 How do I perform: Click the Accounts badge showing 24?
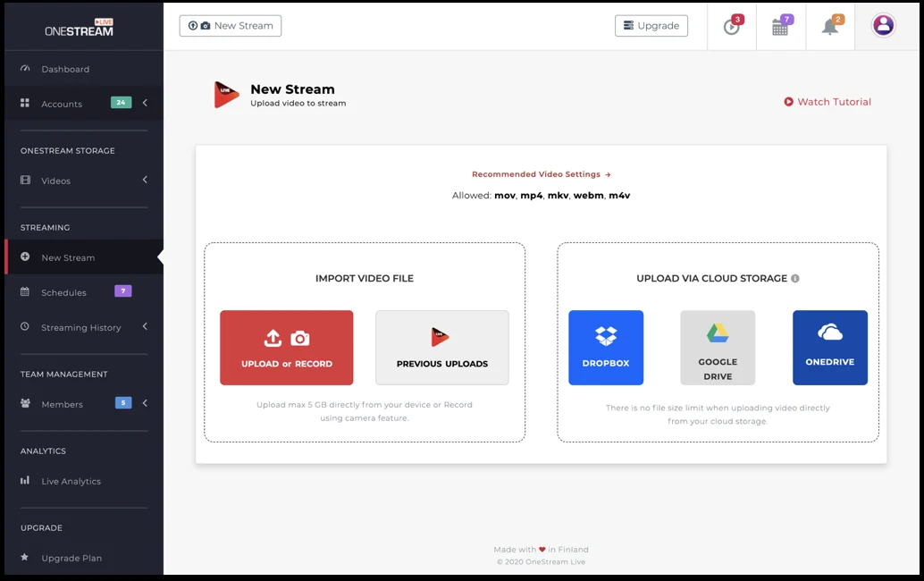pos(121,103)
